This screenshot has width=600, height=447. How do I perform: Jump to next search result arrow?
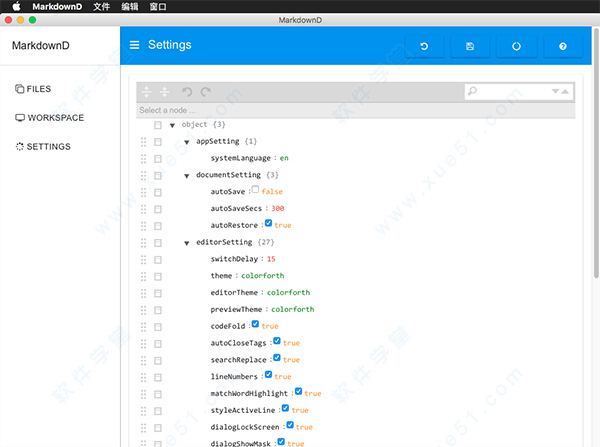(x=555, y=91)
